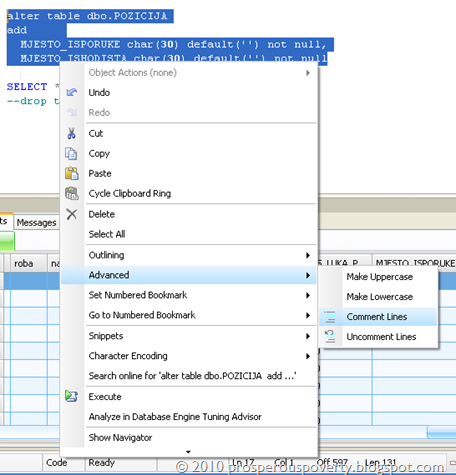The image size is (456, 475).
Task: Click the scissors Cut icon
Action: [71, 133]
